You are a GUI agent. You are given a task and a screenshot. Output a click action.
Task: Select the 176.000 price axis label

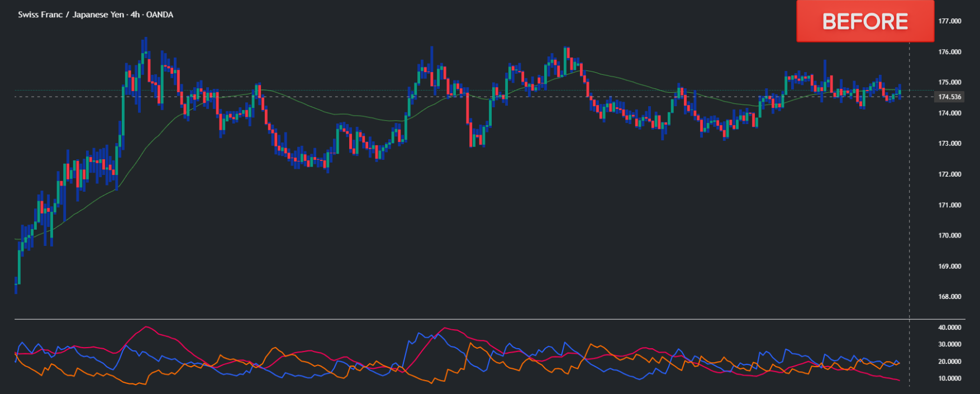(949, 52)
